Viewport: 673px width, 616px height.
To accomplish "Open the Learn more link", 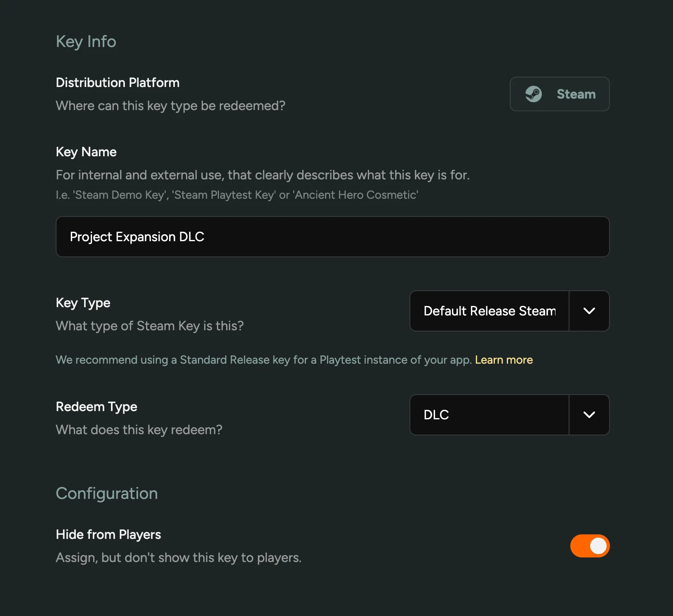I will tap(504, 360).
